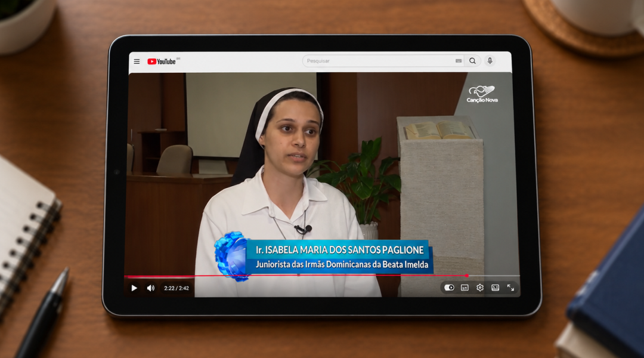This screenshot has width=644, height=358.
Task: Toggle the autoplay switch
Action: point(449,288)
